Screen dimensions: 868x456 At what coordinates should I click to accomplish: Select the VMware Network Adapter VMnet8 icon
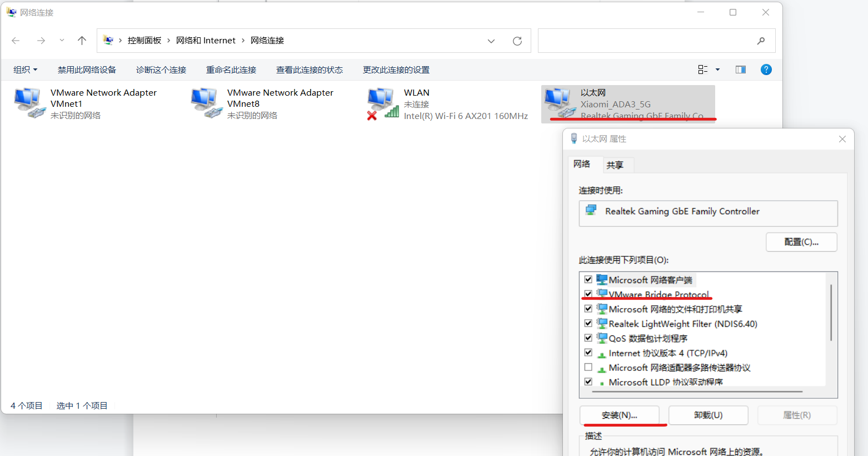click(x=206, y=103)
